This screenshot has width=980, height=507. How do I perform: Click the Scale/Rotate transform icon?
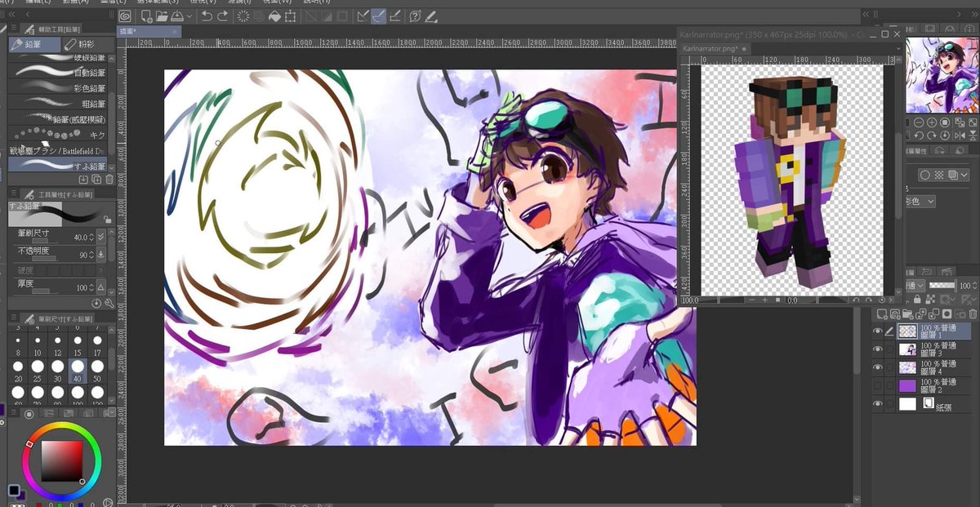click(290, 16)
